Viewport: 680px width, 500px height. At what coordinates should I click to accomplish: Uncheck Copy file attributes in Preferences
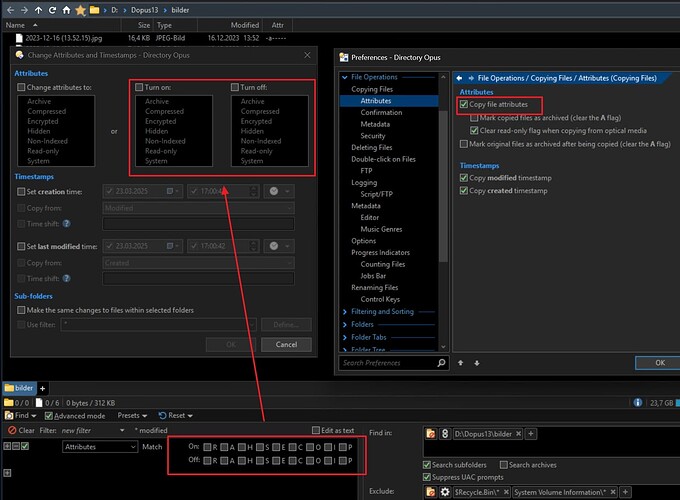(x=464, y=104)
